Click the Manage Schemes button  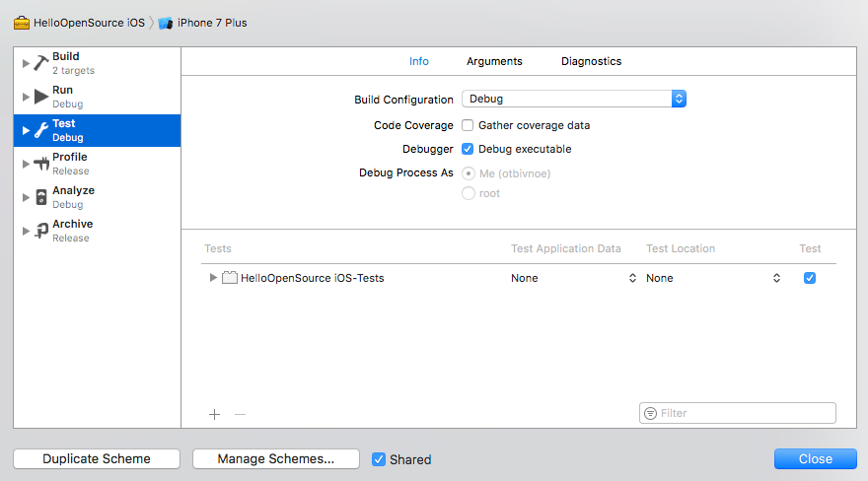click(275, 459)
